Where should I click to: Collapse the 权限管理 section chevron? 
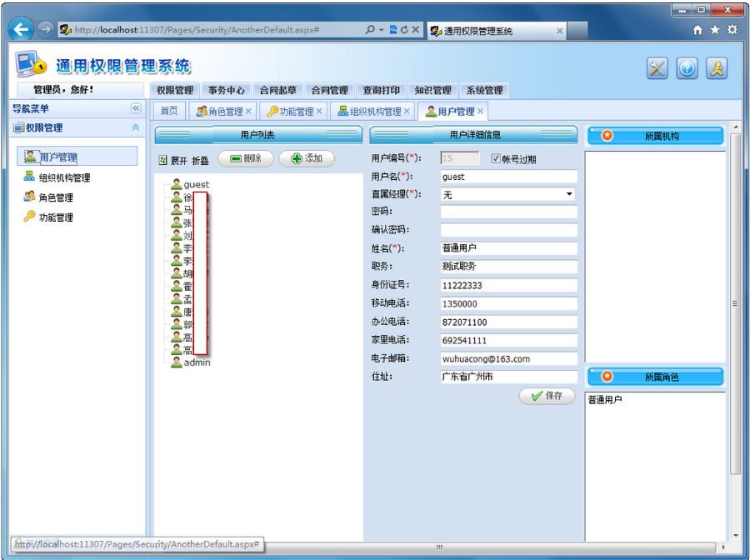click(136, 127)
